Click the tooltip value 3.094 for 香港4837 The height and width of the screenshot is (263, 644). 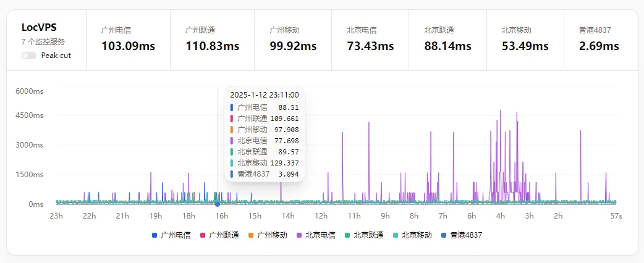pos(288,174)
